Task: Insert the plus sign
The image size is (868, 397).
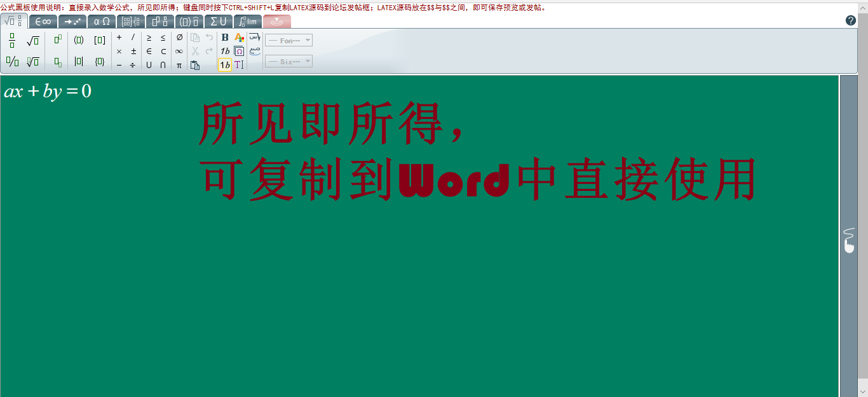Action: coord(119,37)
